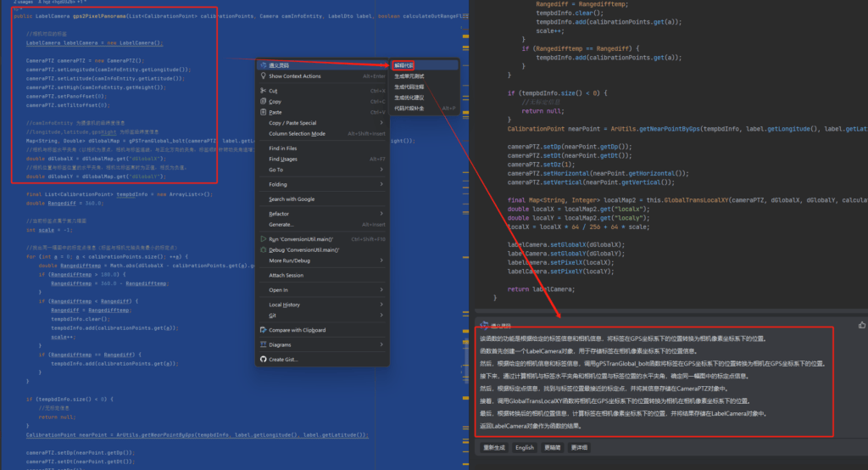Click the Compare with Clipboard icon
Viewport: 868px width, 470px height.
pyautogui.click(x=263, y=329)
